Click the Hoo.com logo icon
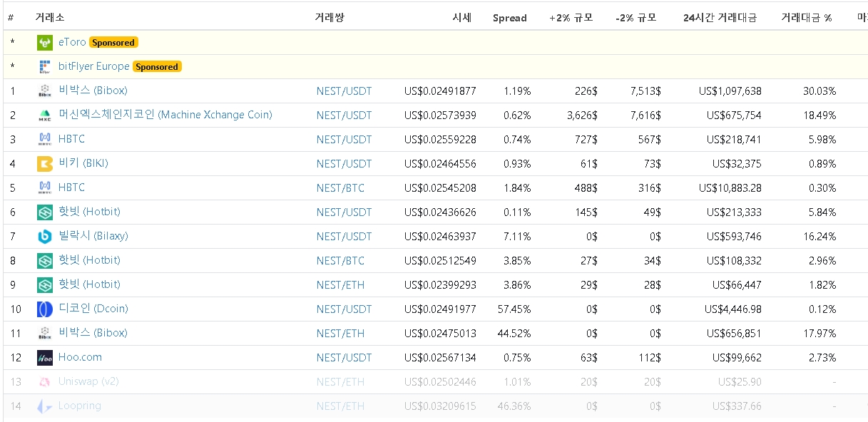The height and width of the screenshot is (422, 868). point(45,358)
